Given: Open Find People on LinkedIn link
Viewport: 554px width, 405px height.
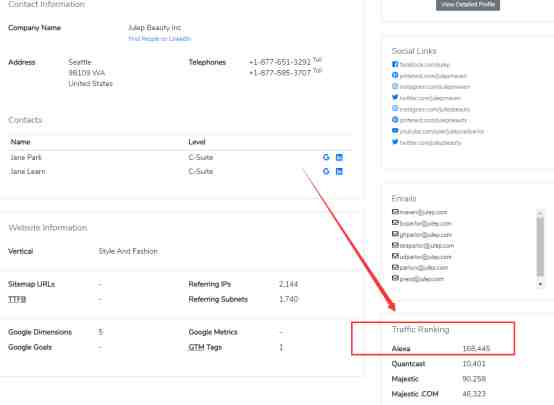Looking at the screenshot, I should [x=160, y=39].
